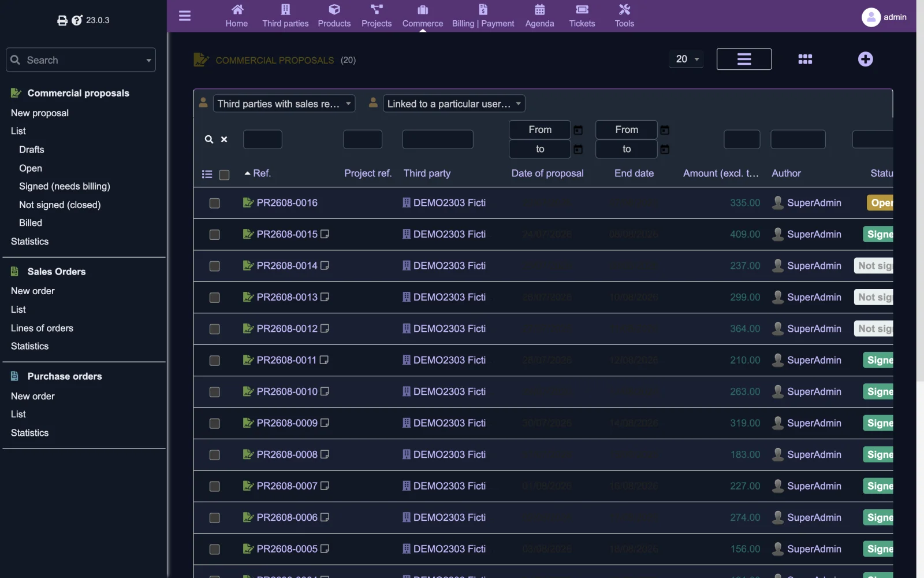
Task: Toggle the hamburger menu in the top bar
Action: point(185,16)
